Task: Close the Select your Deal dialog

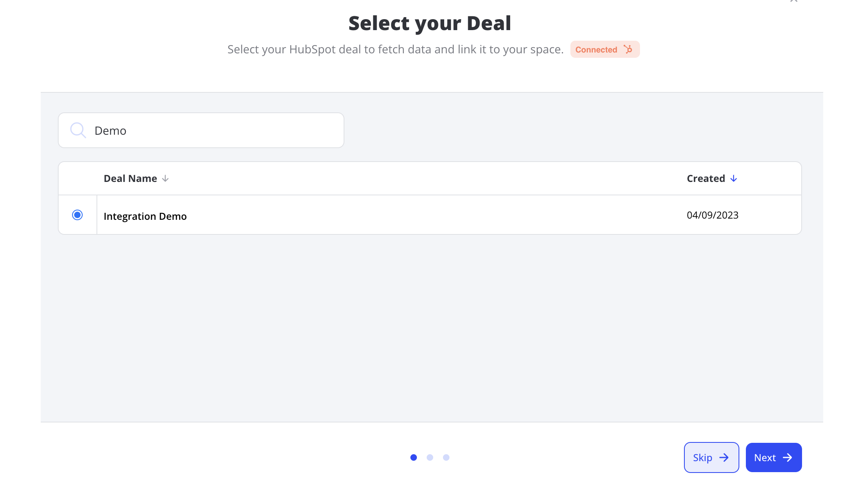Action: pyautogui.click(x=793, y=1)
